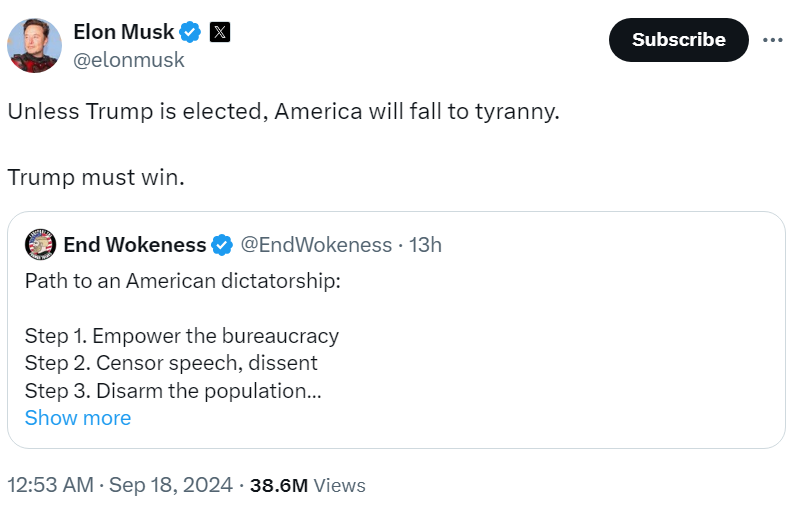This screenshot has height=508, width=792.
Task: Click the 'Trump must win.' sentence
Action: (x=96, y=178)
